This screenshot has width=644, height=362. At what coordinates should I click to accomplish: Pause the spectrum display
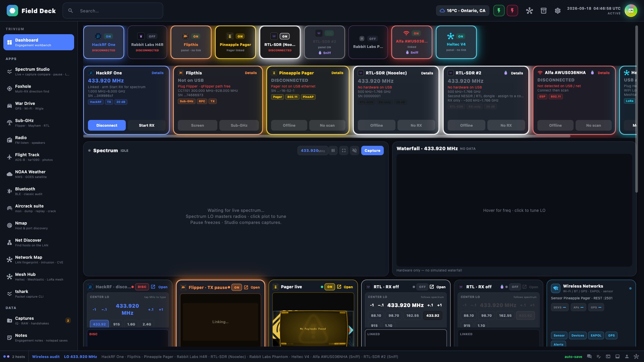pos(333,150)
